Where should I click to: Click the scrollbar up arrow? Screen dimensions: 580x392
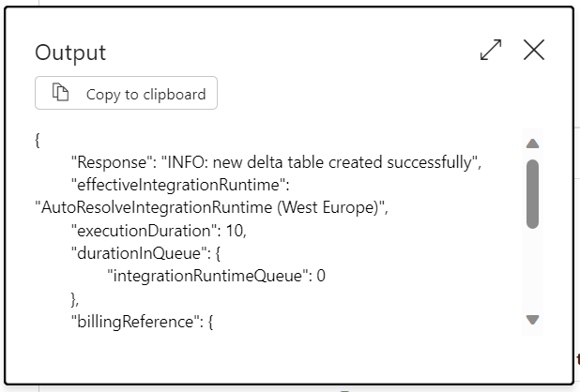tap(532, 144)
